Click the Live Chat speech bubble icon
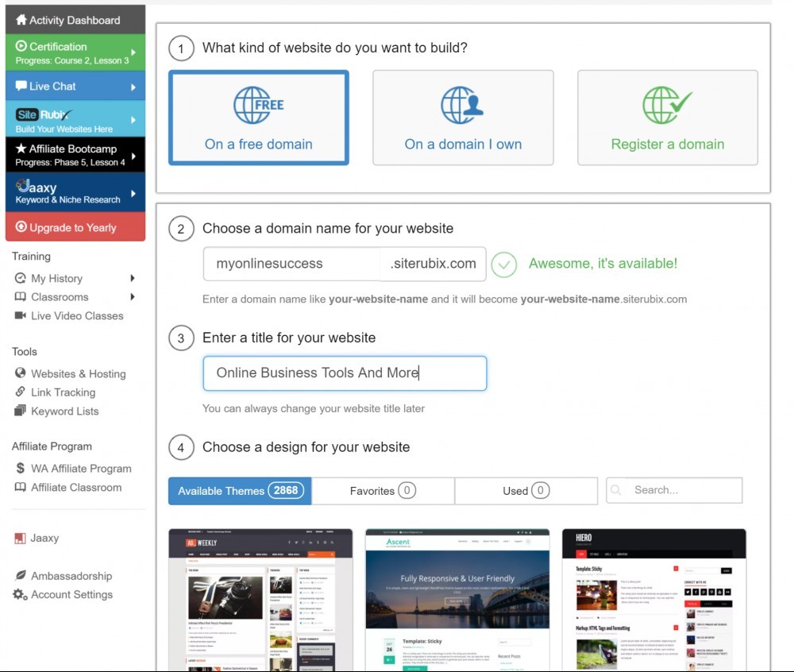 tap(21, 86)
